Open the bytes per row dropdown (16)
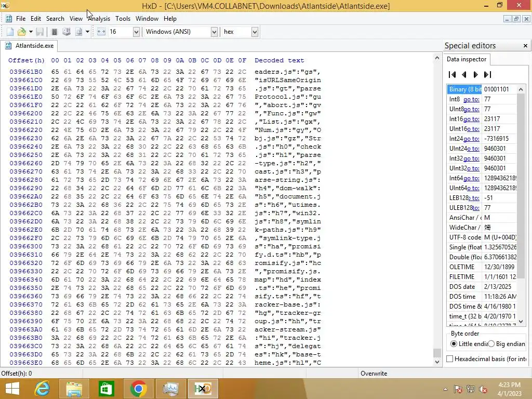This screenshot has height=399, width=532. point(137,32)
